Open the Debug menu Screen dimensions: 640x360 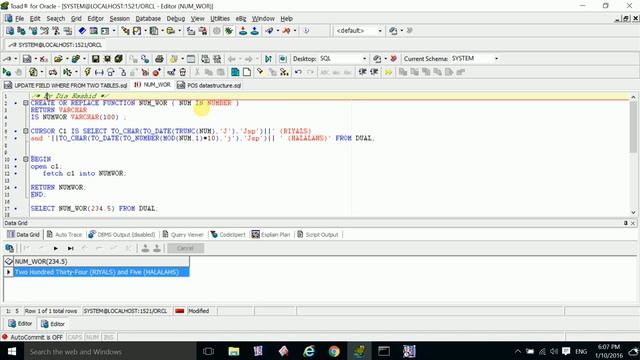point(176,18)
